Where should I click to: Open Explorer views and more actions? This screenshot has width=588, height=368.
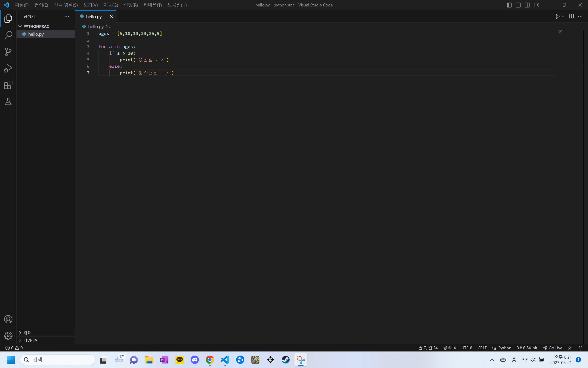coord(67,16)
